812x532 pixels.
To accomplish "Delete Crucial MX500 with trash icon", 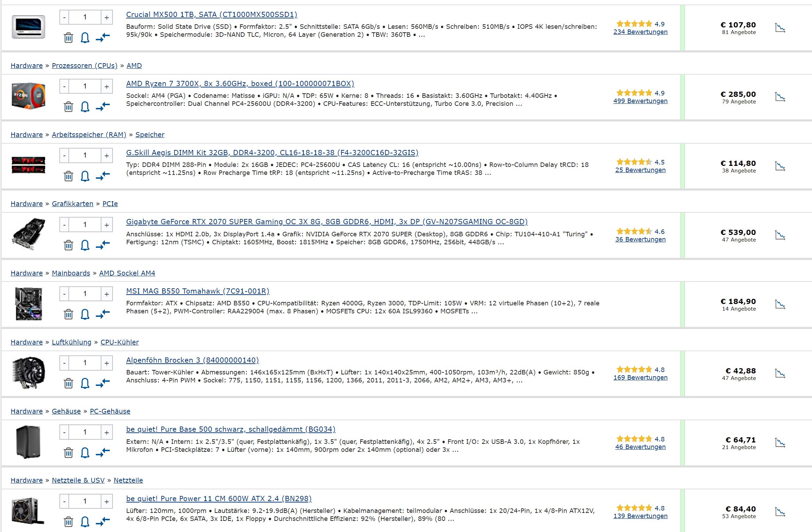I will pyautogui.click(x=68, y=37).
